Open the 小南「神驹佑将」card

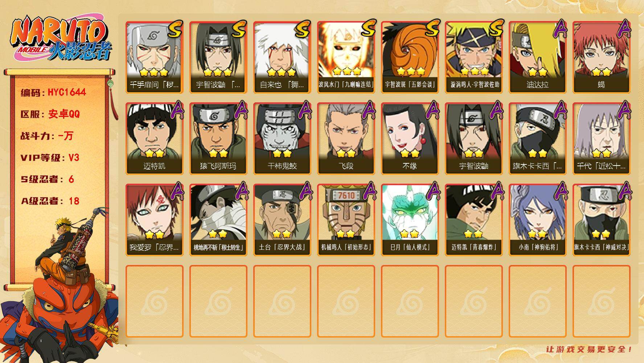537,220
